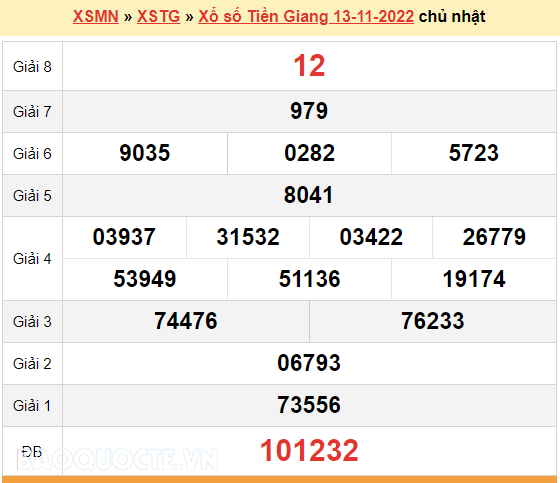
Task: Select the Giải 8 number 12
Action: click(x=309, y=66)
